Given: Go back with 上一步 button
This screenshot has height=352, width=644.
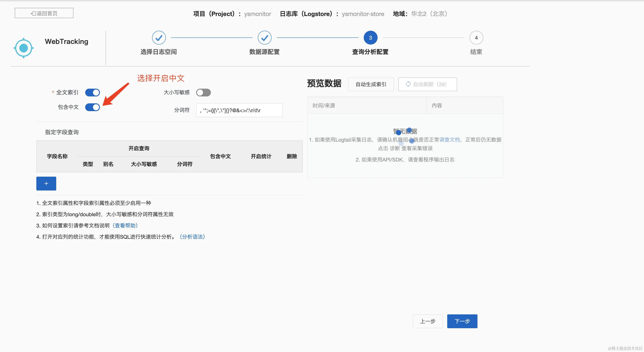Looking at the screenshot, I should [x=428, y=321].
